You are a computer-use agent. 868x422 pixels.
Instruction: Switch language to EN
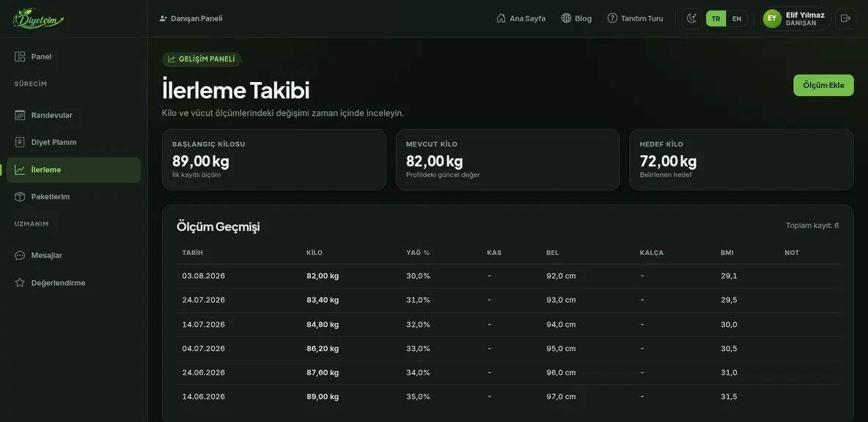click(x=736, y=18)
